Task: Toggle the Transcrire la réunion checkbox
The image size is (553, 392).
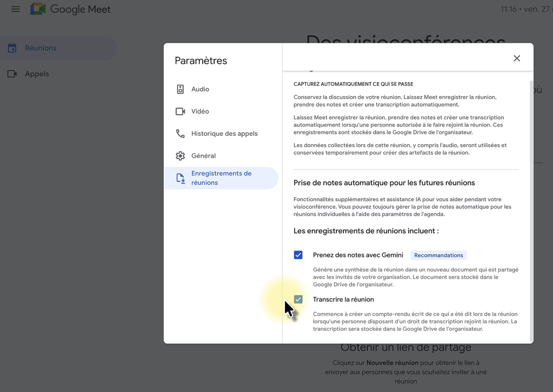Action: click(x=298, y=300)
